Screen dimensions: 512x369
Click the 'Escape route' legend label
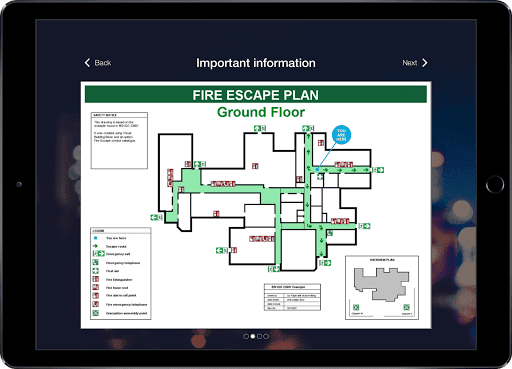pyautogui.click(x=116, y=246)
